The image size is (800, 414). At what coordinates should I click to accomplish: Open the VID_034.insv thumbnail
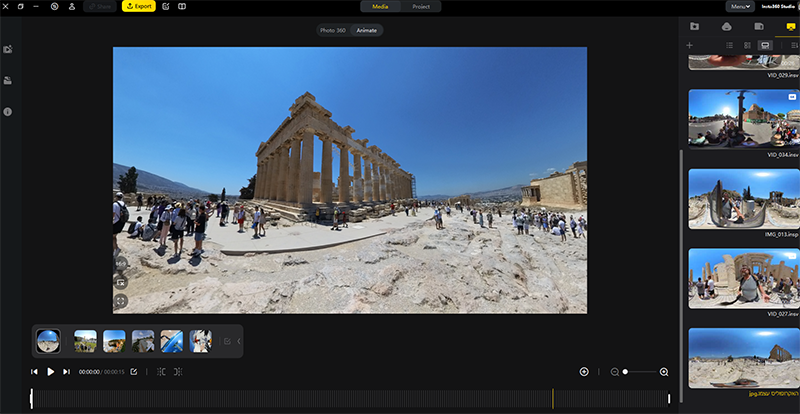coord(744,119)
